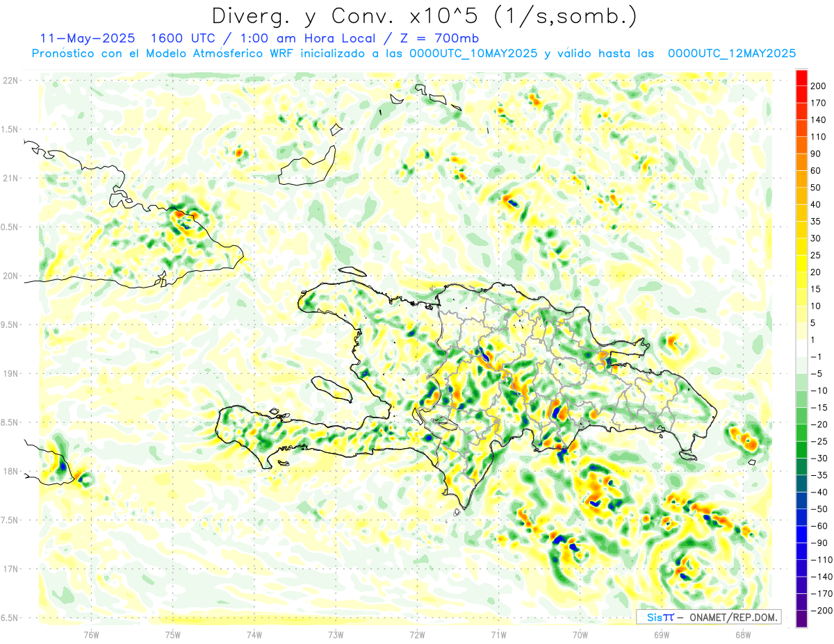Click the '18N' latitude label

[x=12, y=471]
